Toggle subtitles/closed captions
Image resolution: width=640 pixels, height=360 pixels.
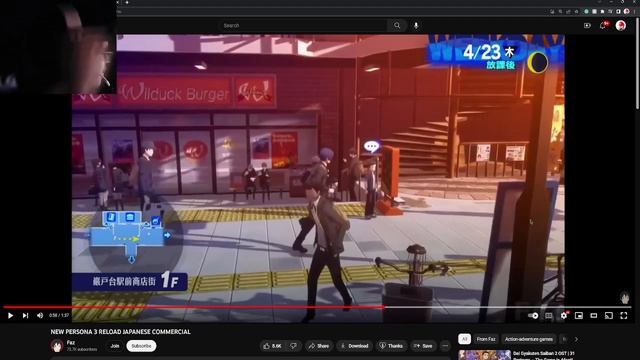click(549, 316)
